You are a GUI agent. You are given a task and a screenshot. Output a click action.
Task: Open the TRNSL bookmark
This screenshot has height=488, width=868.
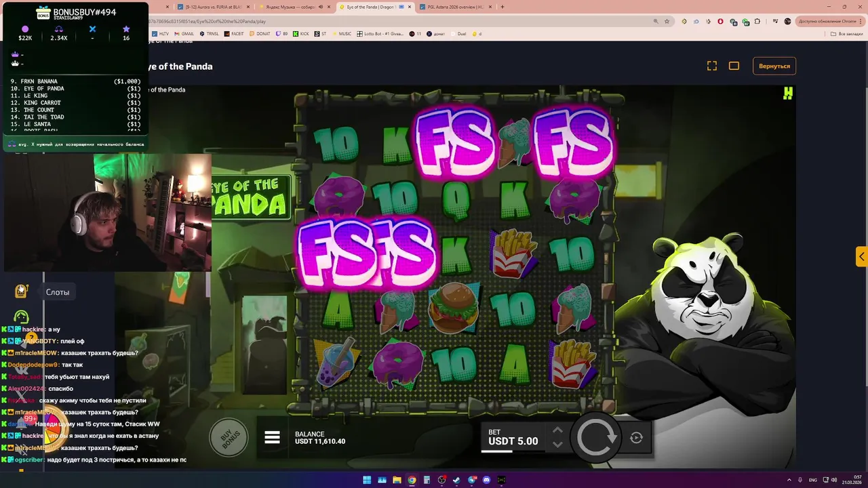(x=209, y=33)
